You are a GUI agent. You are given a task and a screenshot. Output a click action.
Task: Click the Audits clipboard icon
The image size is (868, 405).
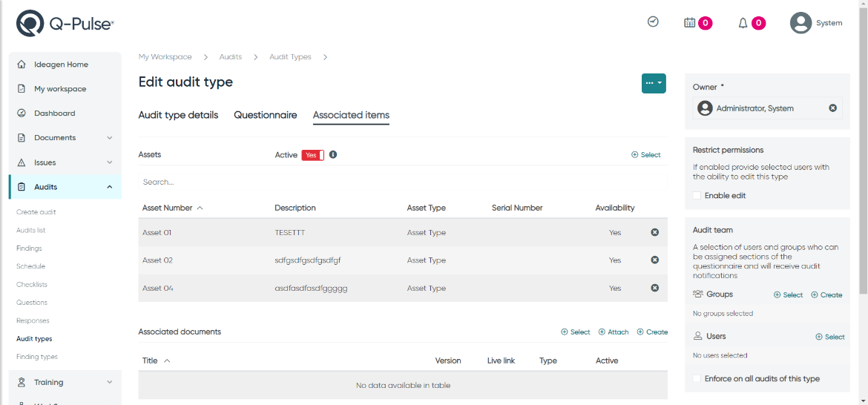(x=22, y=187)
